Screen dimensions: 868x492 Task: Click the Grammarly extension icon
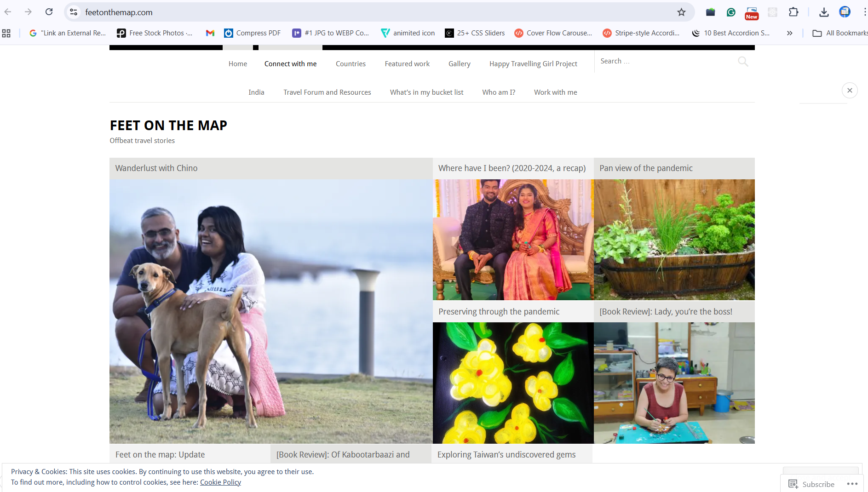point(731,12)
